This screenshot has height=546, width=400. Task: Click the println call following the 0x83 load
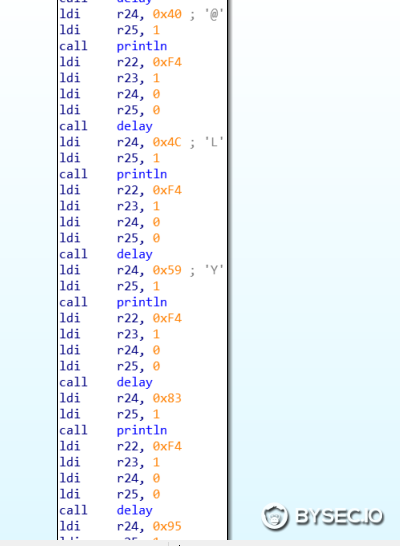[x=142, y=430]
